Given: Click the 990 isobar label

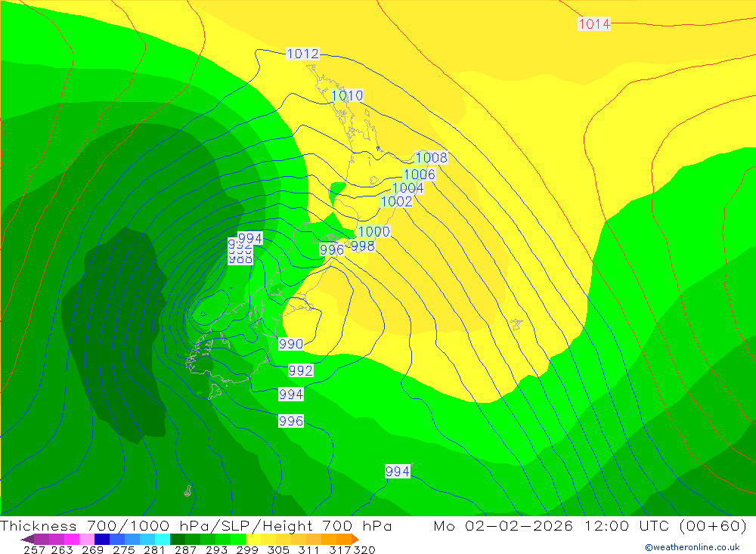Looking at the screenshot, I should click(291, 344).
